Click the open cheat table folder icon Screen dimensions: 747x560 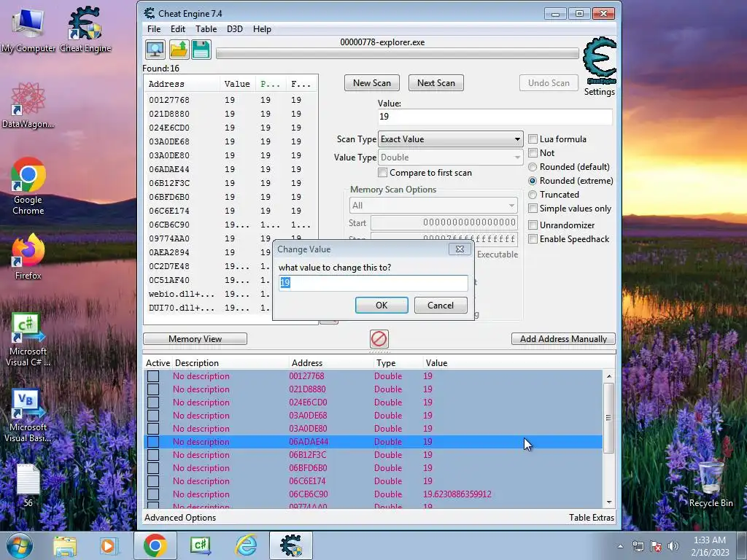179,50
